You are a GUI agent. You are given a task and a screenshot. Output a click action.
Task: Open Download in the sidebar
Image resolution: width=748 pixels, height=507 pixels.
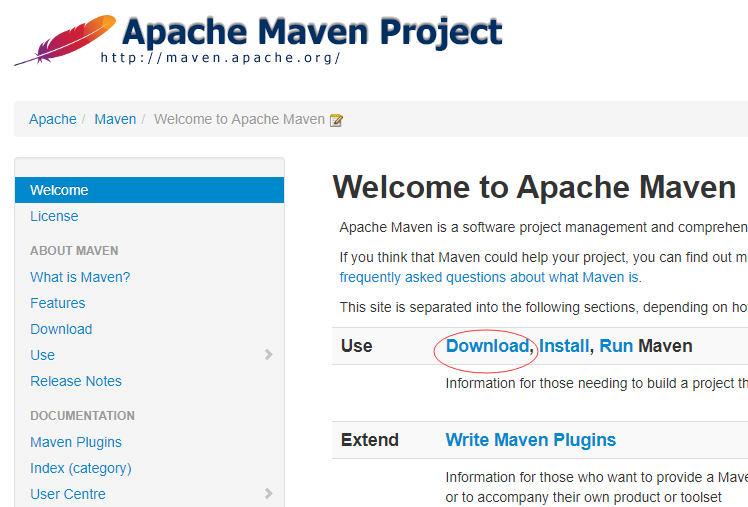(61, 329)
